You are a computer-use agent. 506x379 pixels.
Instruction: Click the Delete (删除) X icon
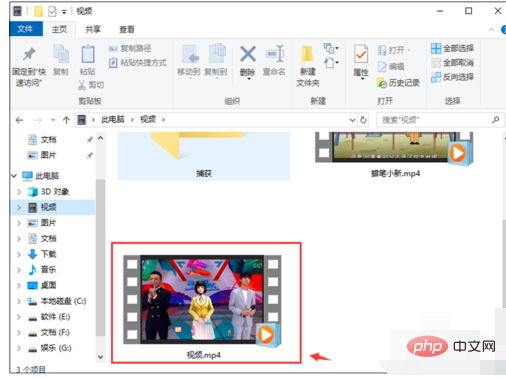[x=248, y=54]
